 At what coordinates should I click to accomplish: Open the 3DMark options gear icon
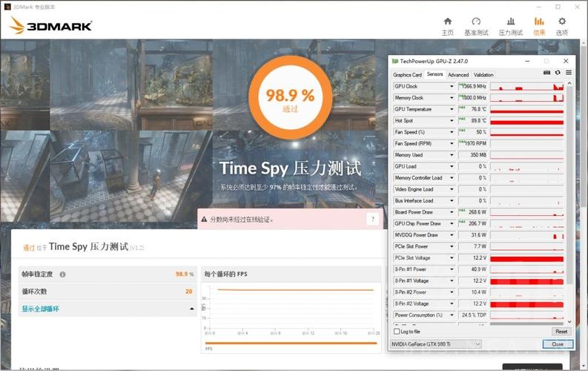[562, 22]
